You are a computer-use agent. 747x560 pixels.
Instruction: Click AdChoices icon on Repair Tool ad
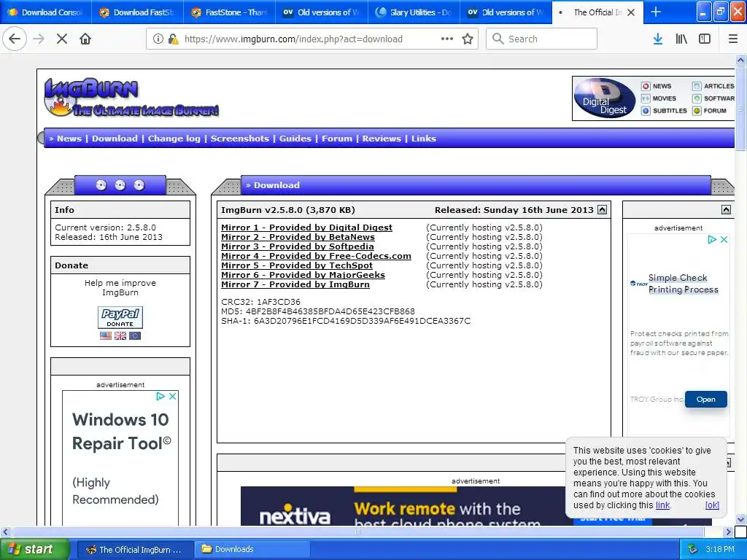[x=160, y=396]
